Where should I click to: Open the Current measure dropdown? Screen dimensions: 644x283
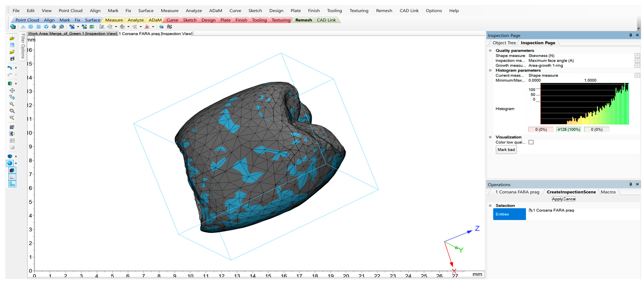tap(637, 75)
